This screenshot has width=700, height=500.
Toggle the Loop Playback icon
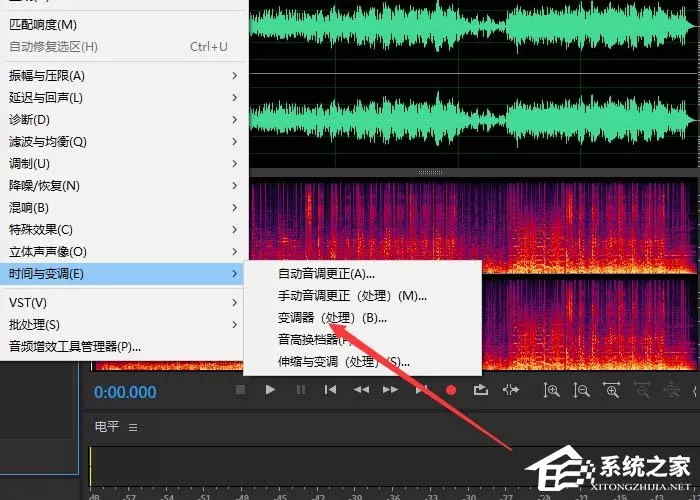(x=480, y=390)
